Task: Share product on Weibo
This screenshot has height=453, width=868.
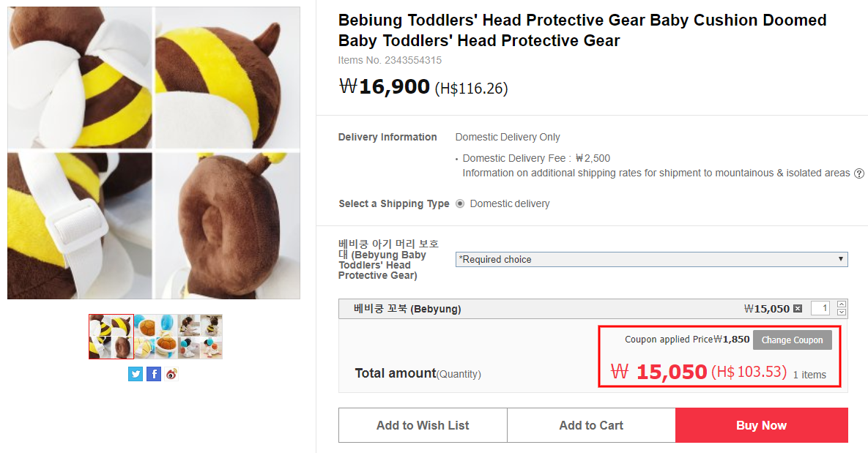Action: pos(171,374)
